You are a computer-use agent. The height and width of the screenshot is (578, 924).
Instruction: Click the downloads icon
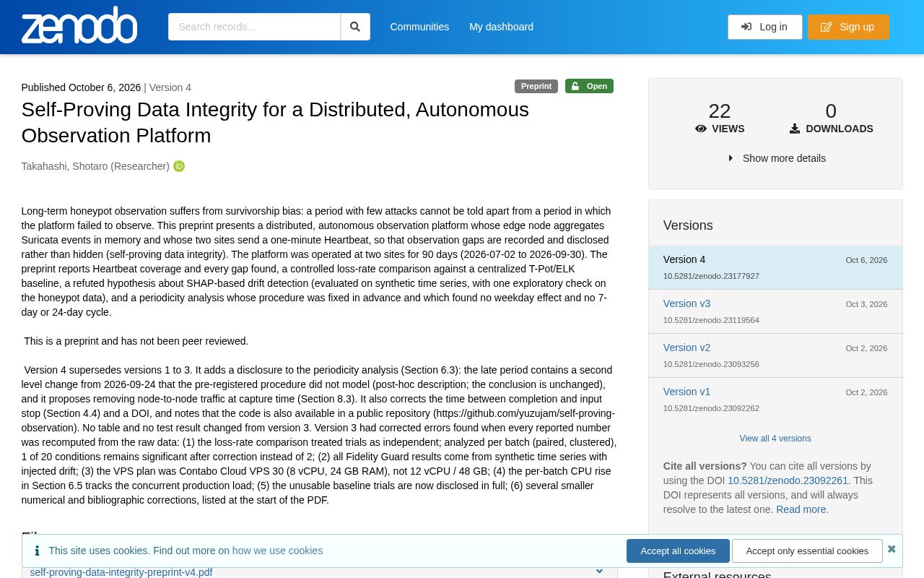[795, 129]
